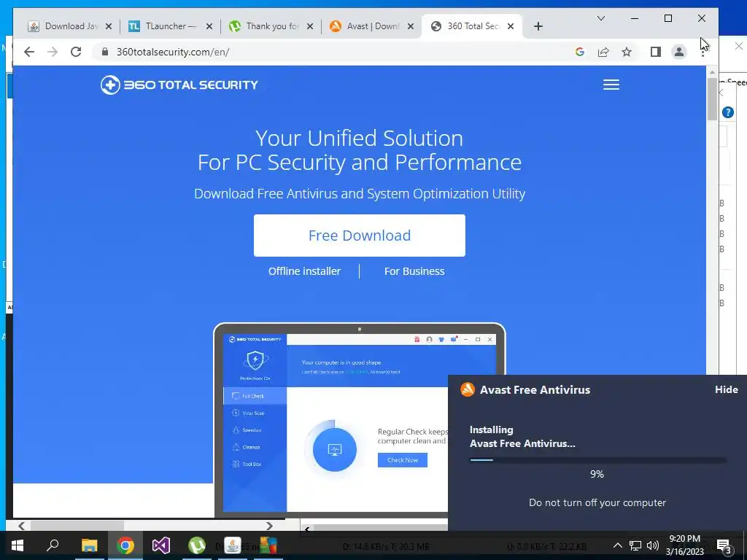Close the Download Java tab

(x=109, y=26)
